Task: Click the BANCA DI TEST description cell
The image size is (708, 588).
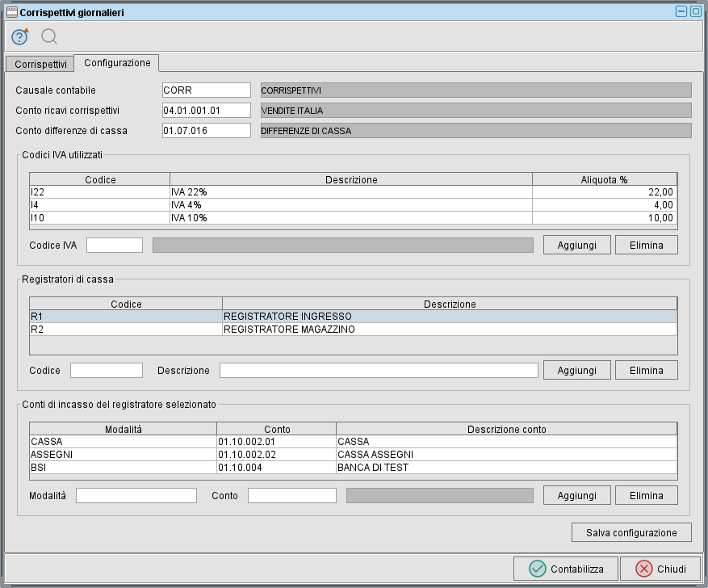Action: coord(507,468)
